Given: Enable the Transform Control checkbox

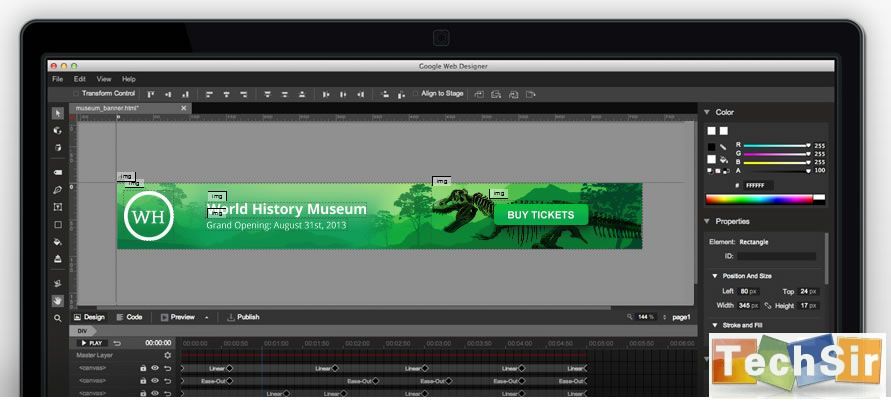Looking at the screenshot, I should point(76,94).
